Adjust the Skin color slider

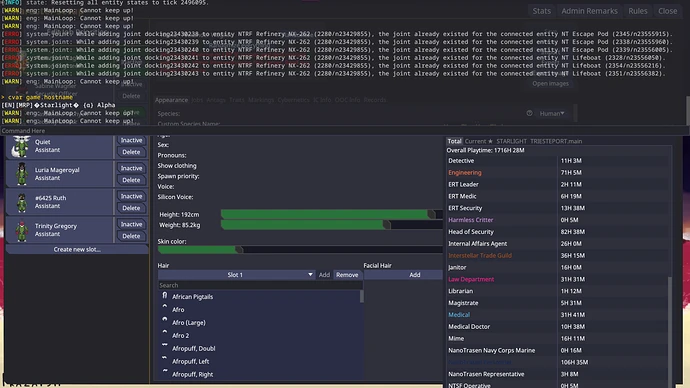pos(300,249)
